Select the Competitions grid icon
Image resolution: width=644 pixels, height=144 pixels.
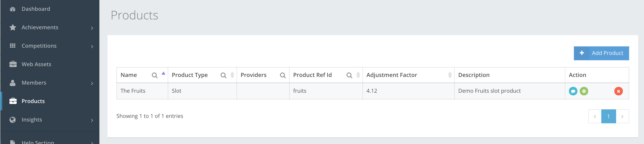click(12, 46)
